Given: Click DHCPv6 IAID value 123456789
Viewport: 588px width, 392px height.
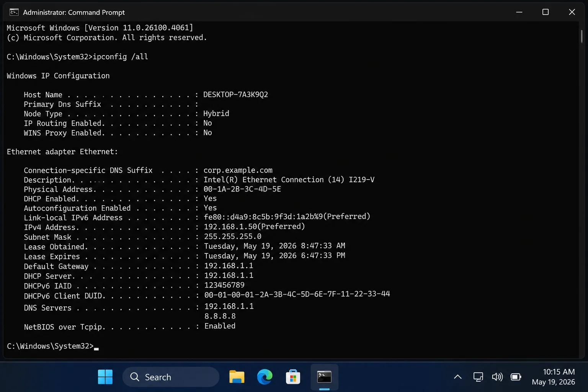Looking at the screenshot, I should pos(224,285).
